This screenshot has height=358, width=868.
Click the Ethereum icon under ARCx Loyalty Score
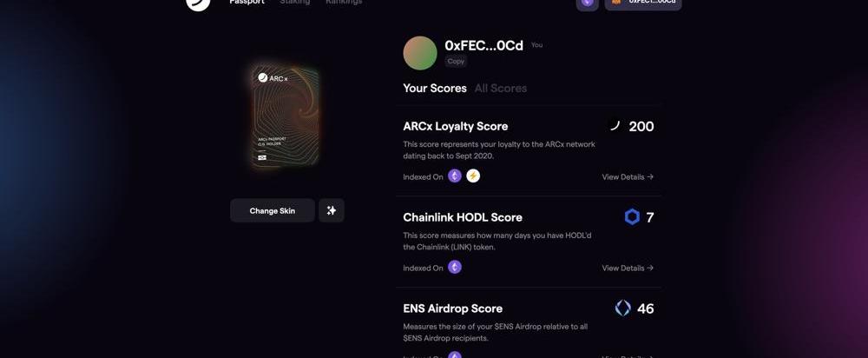coord(455,176)
